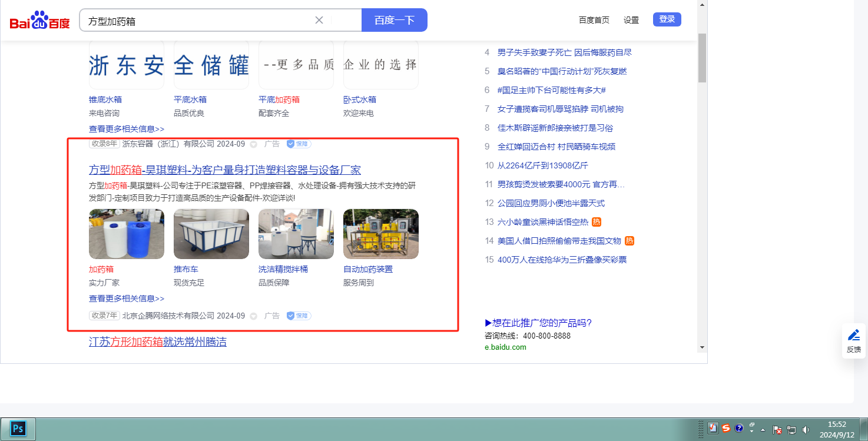868x441 pixels.
Task: Show hidden tray icons arrow
Action: 763,430
